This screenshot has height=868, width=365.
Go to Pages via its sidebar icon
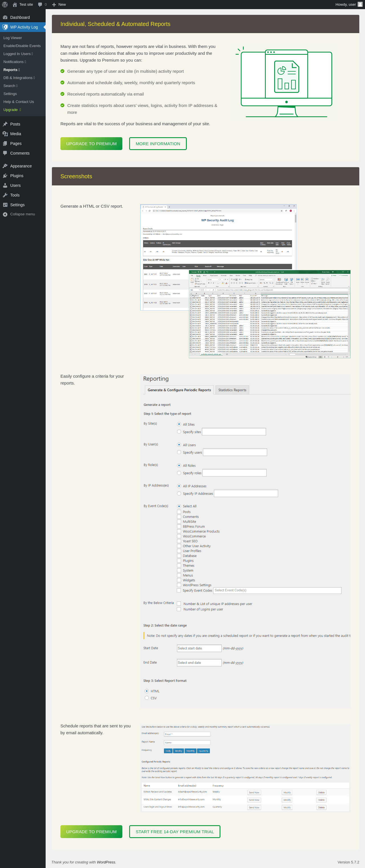pos(5,143)
